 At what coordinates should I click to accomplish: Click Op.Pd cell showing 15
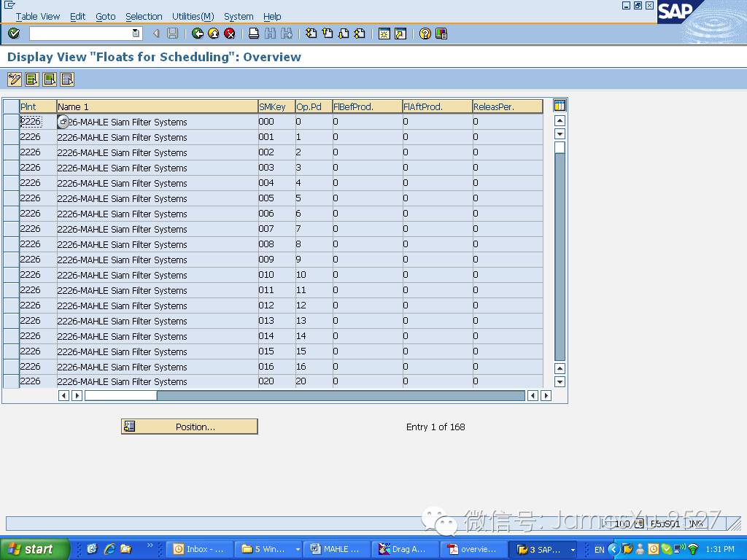(x=314, y=351)
